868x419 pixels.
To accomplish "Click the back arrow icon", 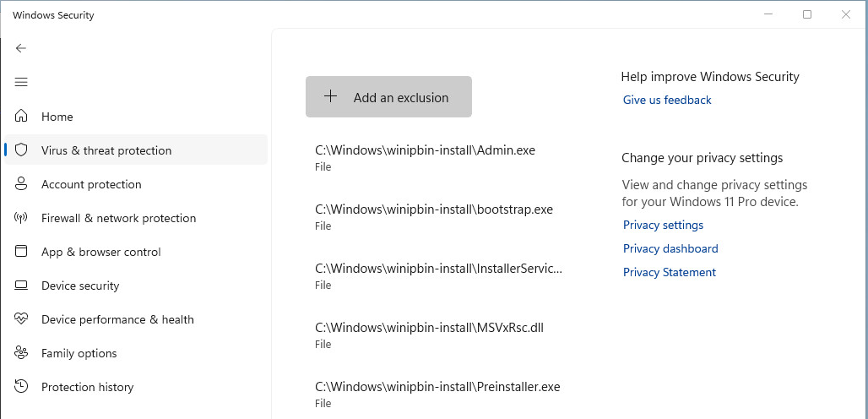I will (21, 48).
